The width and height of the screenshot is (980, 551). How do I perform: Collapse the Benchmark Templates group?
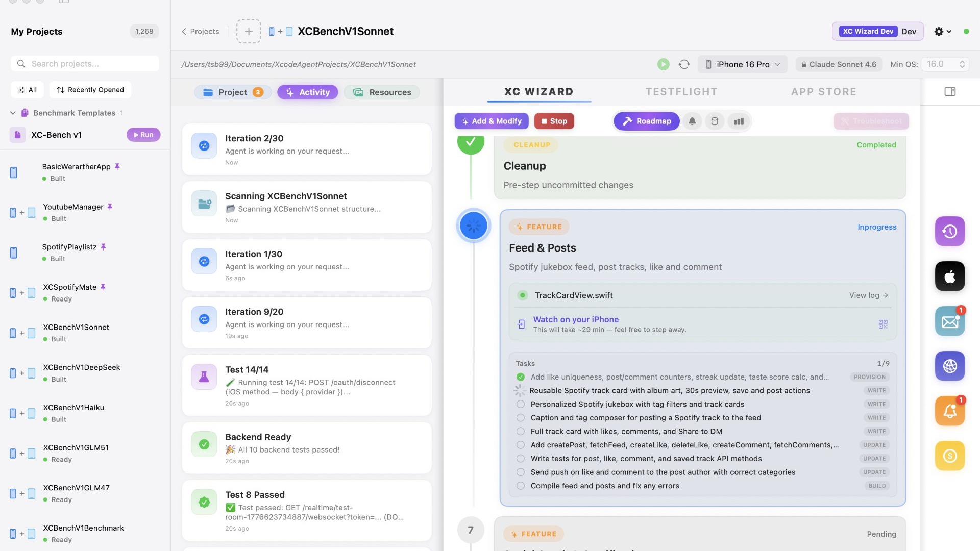(x=13, y=113)
